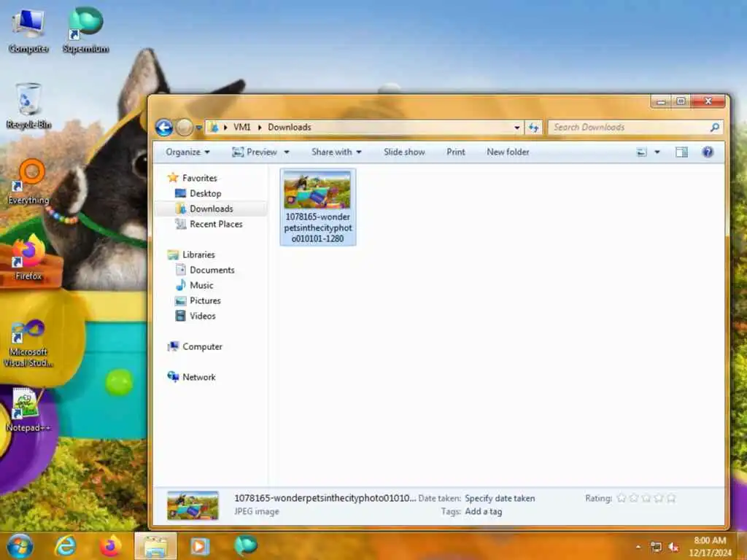Open the Videos library

(x=203, y=316)
